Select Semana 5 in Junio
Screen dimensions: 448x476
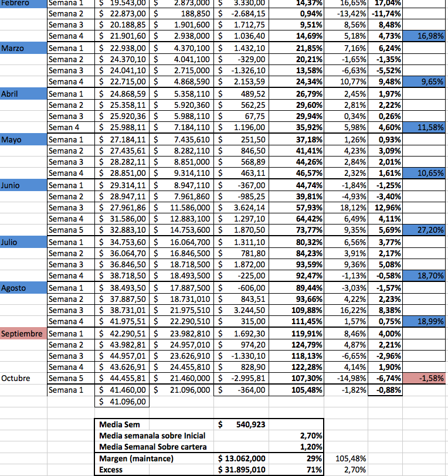click(x=71, y=230)
